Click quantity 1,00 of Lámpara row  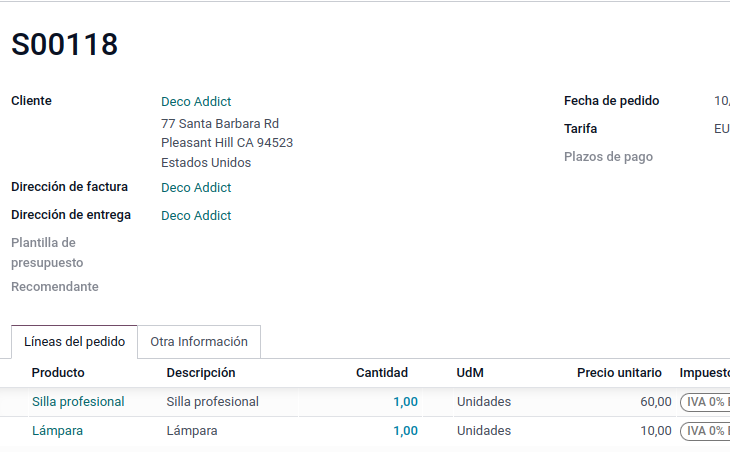405,430
